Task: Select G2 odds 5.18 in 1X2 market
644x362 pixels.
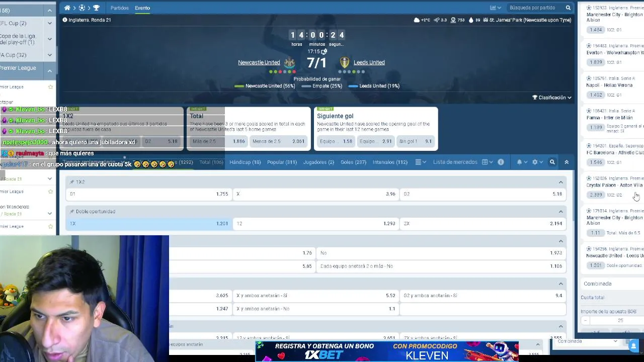Action: tap(483, 194)
